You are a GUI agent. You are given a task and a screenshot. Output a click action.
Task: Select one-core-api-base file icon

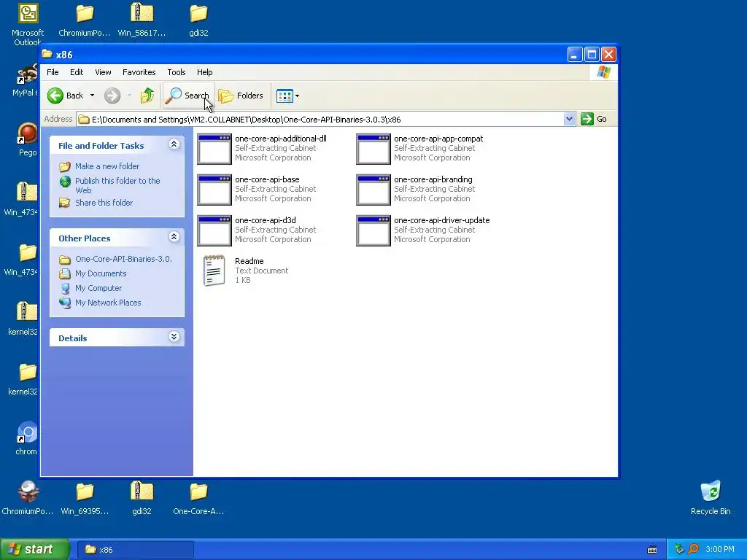click(214, 190)
